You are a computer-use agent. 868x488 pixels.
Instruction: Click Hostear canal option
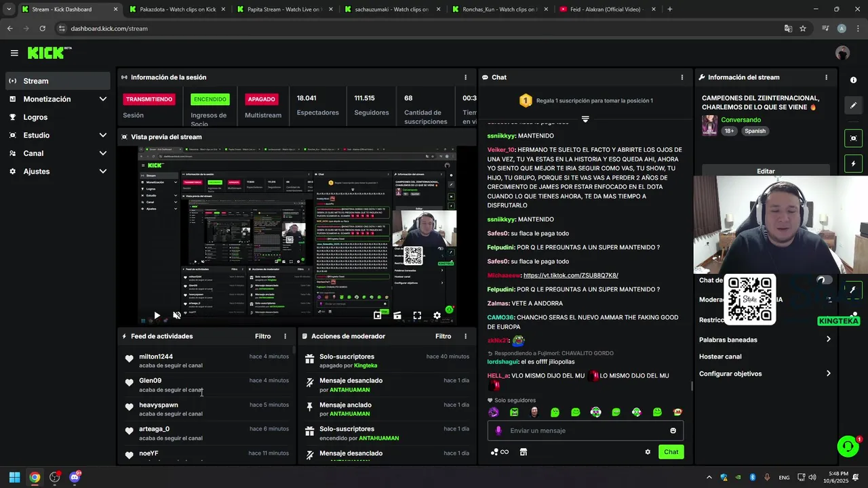pyautogui.click(x=720, y=357)
